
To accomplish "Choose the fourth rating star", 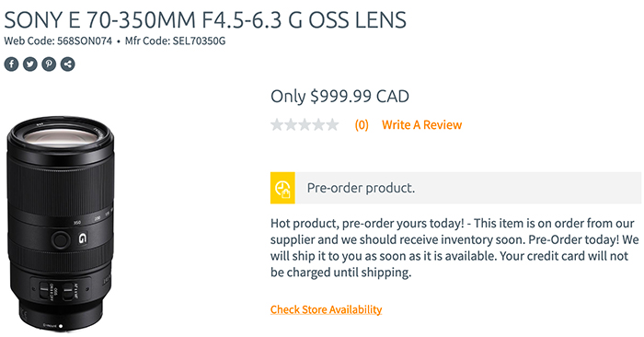I will 318,124.
